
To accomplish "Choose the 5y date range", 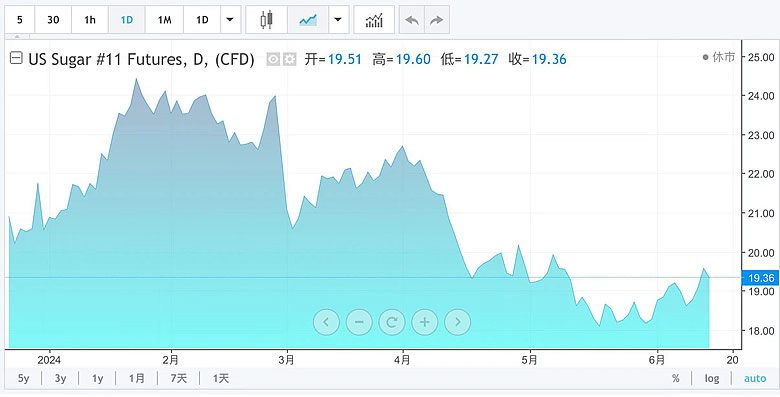I will [x=23, y=379].
